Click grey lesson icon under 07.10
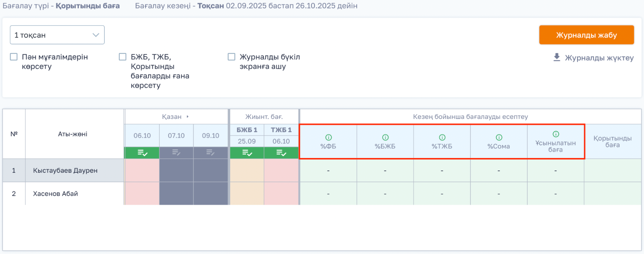 coord(176,153)
